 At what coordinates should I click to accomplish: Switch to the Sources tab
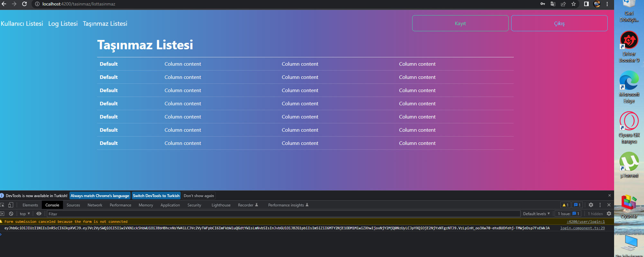point(73,205)
